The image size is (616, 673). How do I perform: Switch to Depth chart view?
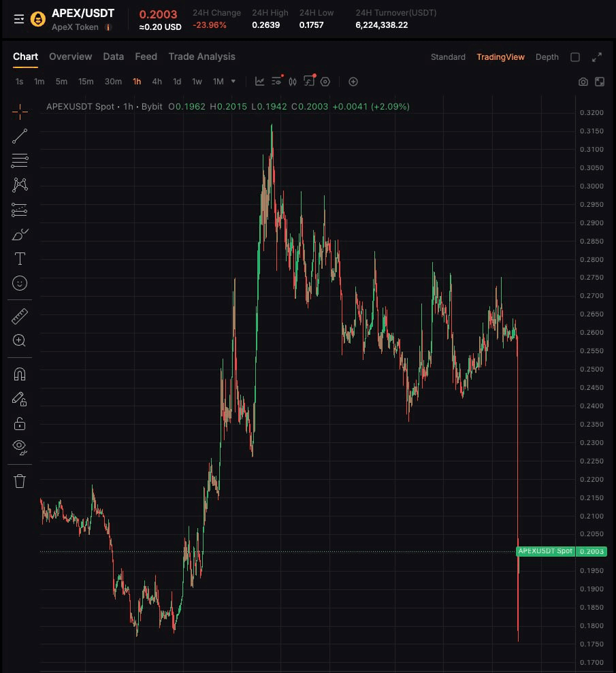547,57
